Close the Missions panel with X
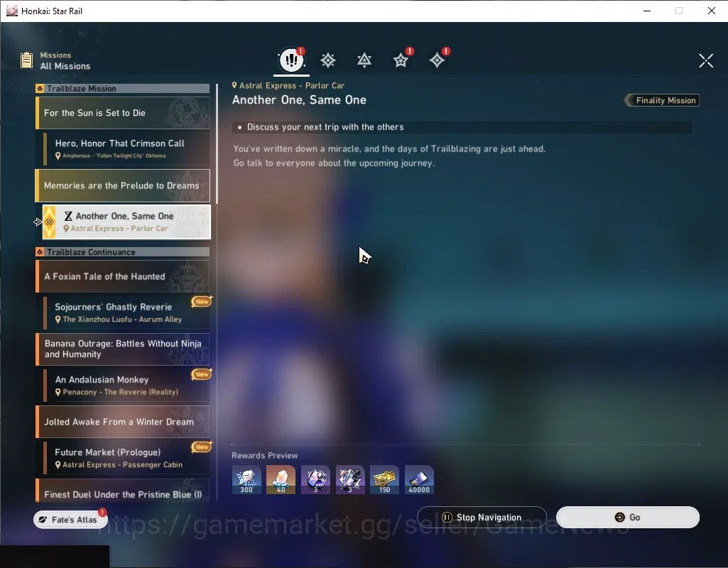This screenshot has width=728, height=568. [x=706, y=60]
